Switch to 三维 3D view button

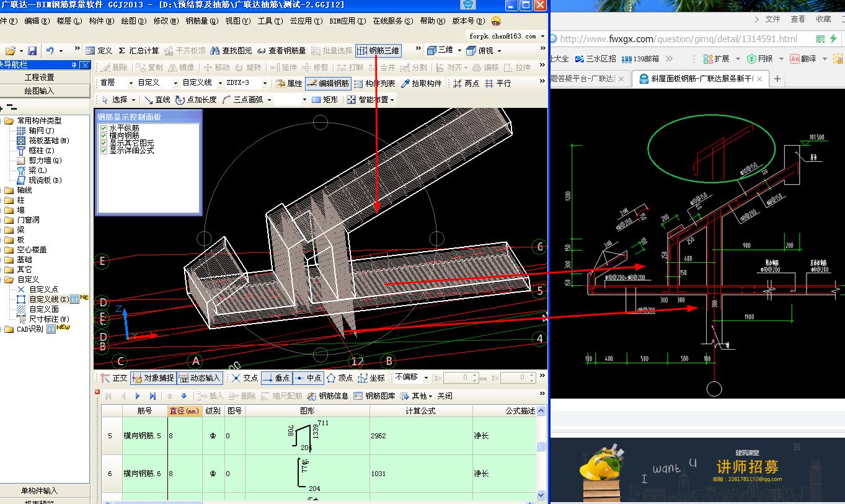pyautogui.click(x=440, y=50)
